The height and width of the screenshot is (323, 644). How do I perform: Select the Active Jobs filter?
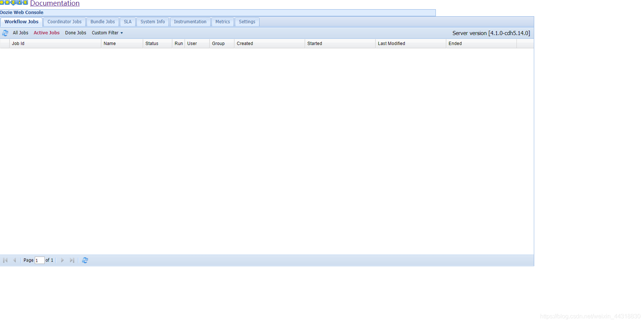[47, 33]
